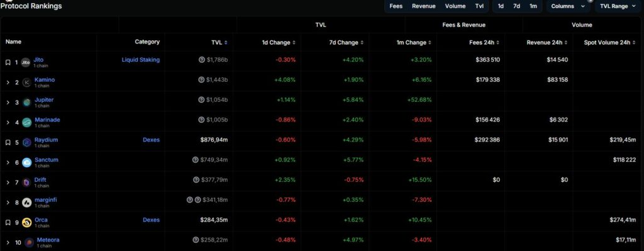Image resolution: width=644 pixels, height=251 pixels.
Task: Select the Fees tab
Action: point(396,6)
